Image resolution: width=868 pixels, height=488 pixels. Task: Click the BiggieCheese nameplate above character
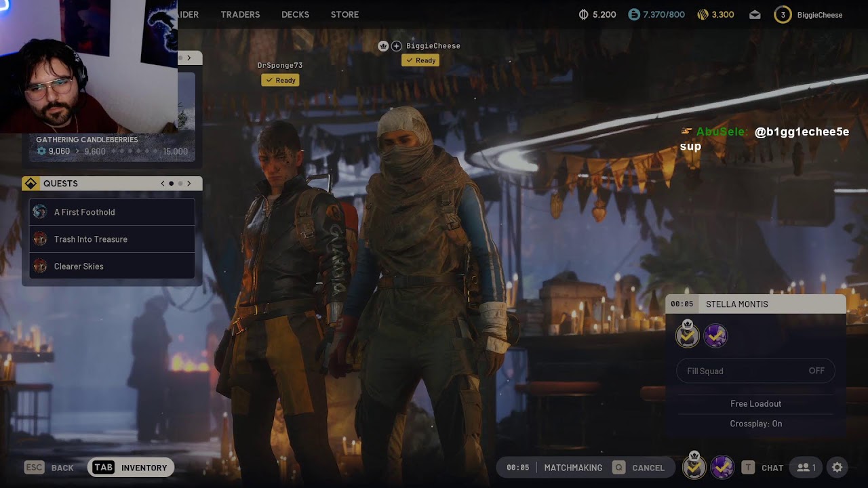click(x=433, y=46)
